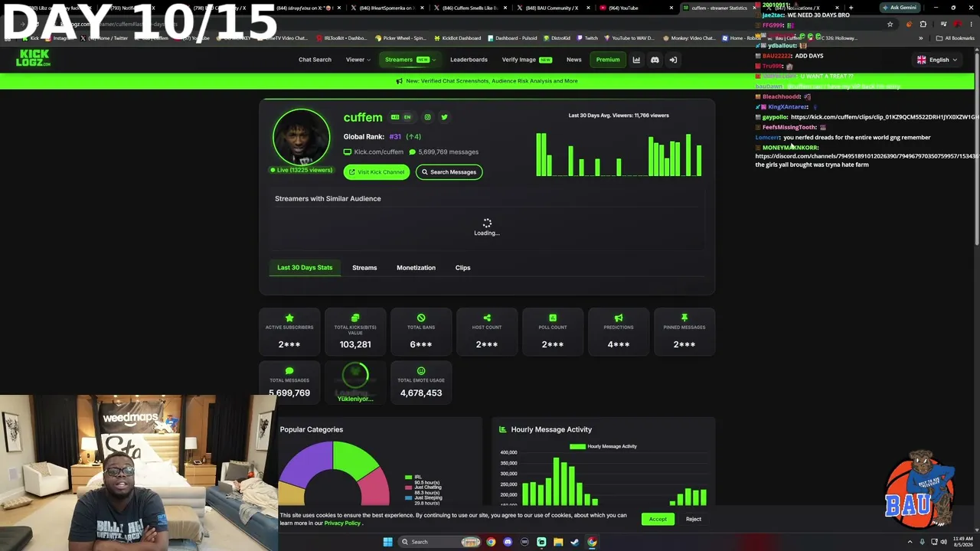Open Steam from the taskbar
The height and width of the screenshot is (551, 980).
pyautogui.click(x=575, y=542)
